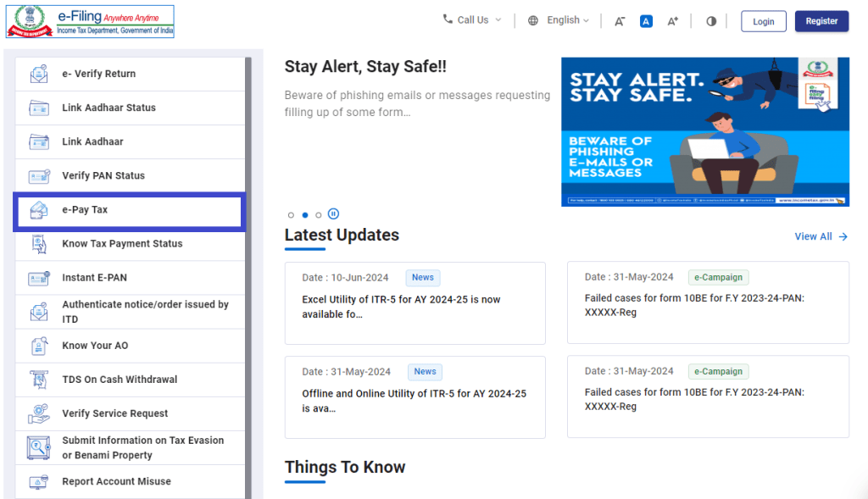The height and width of the screenshot is (499, 868).
Task: Click the e-Pay Tax icon
Action: click(39, 210)
